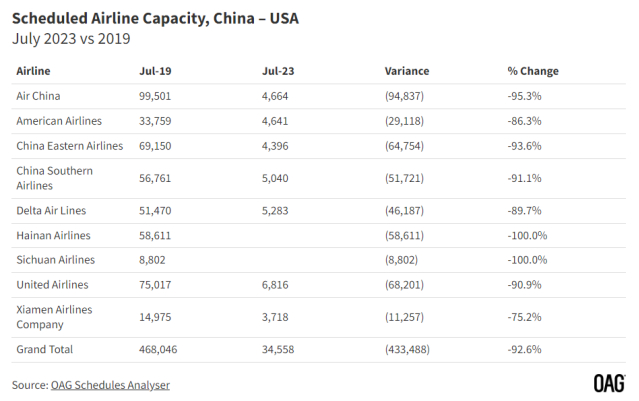Image resolution: width=639 pixels, height=401 pixels.
Task: Select China Southern Airlines row label
Action: [55, 178]
